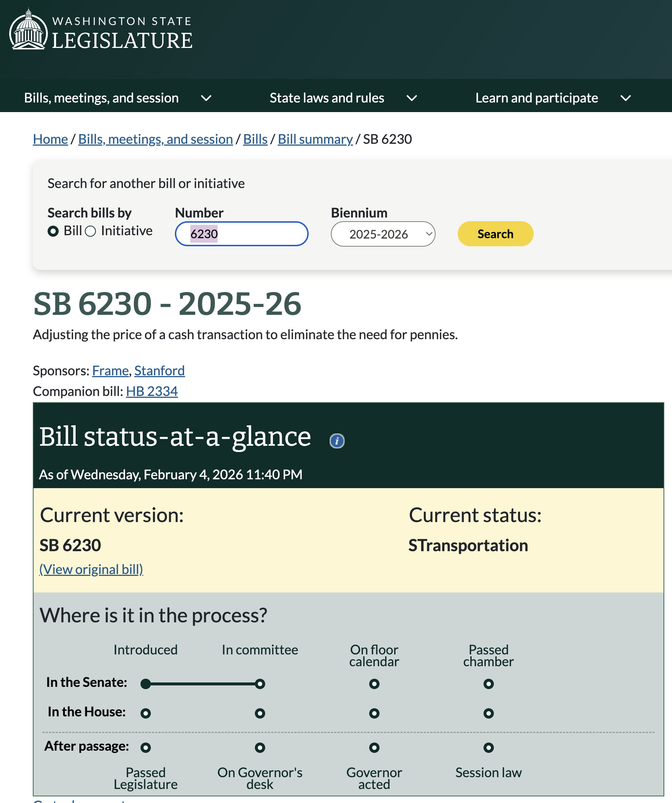
Task: Click the bill status info icon
Action: 337,441
